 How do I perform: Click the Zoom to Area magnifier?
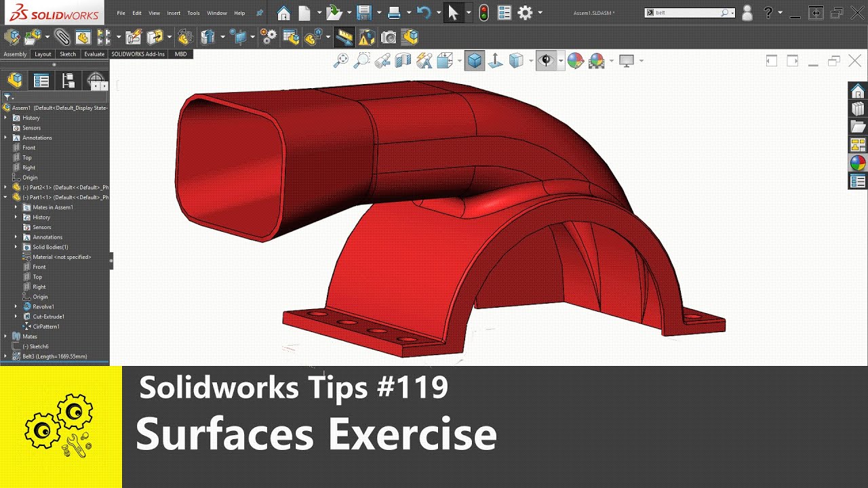(361, 61)
